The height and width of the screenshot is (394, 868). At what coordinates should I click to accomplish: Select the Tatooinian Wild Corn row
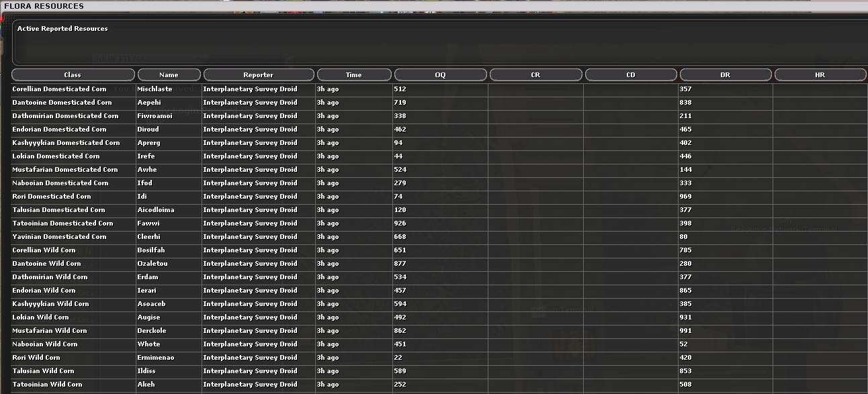(x=47, y=385)
